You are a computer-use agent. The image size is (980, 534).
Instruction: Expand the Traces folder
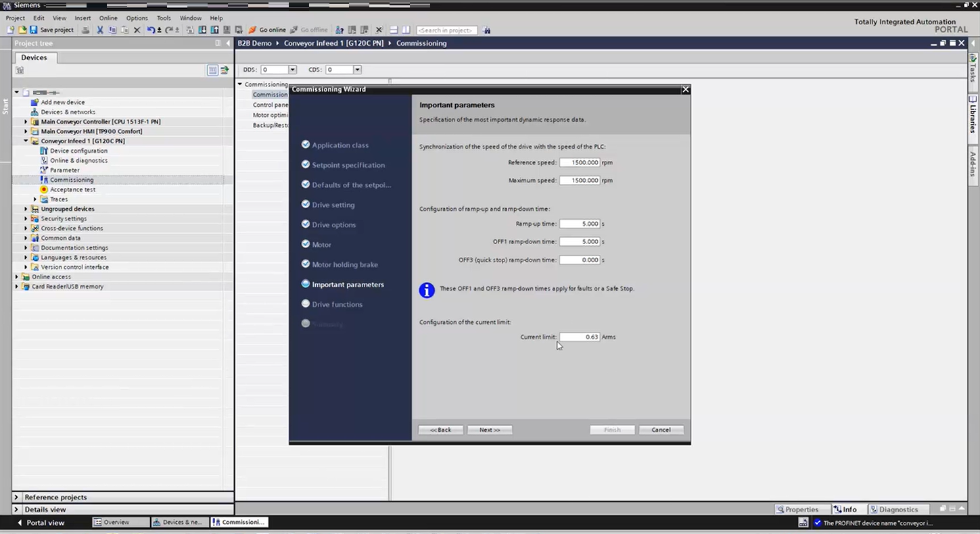pos(35,199)
